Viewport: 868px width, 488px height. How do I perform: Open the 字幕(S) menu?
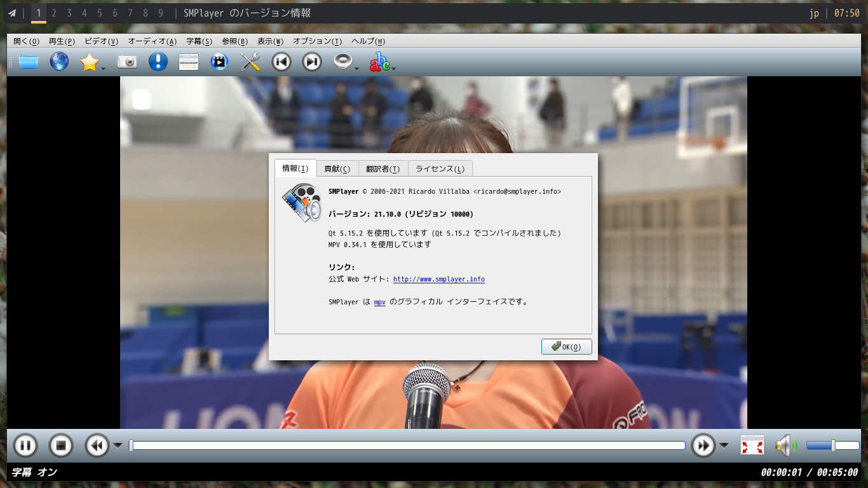pos(199,41)
